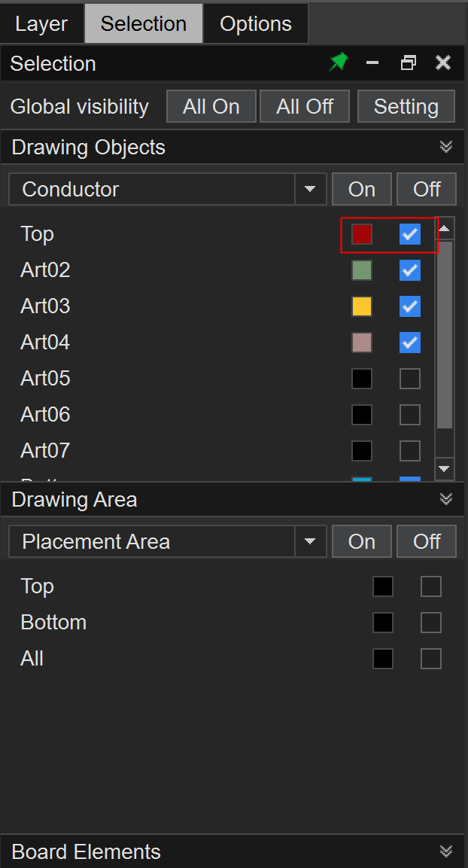Disable the Top conductor layer checkbox
The height and width of the screenshot is (868, 468).
point(410,234)
